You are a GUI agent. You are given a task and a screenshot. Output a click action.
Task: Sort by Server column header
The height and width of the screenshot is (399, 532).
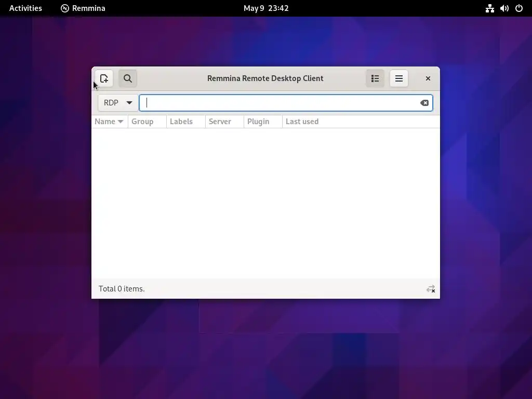(224, 122)
